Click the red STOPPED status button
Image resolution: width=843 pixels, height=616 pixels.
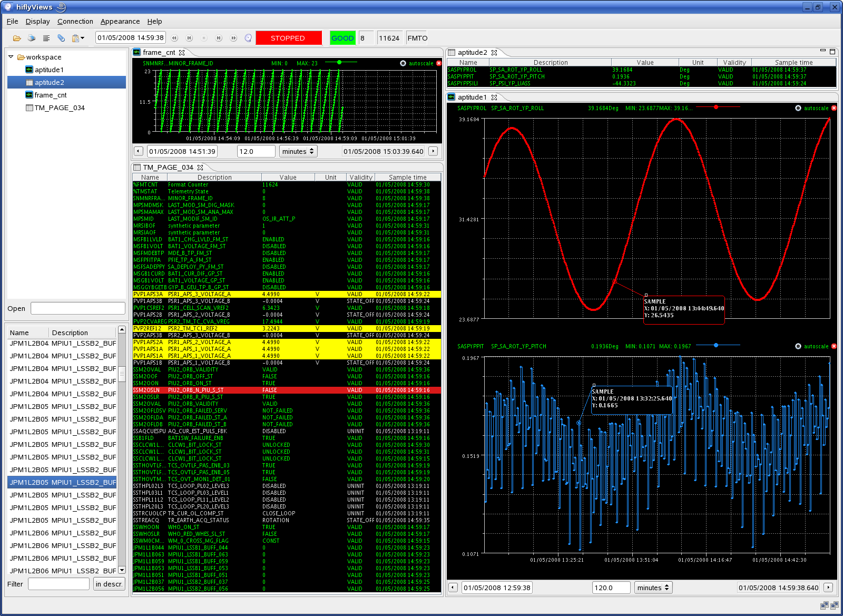click(x=288, y=38)
